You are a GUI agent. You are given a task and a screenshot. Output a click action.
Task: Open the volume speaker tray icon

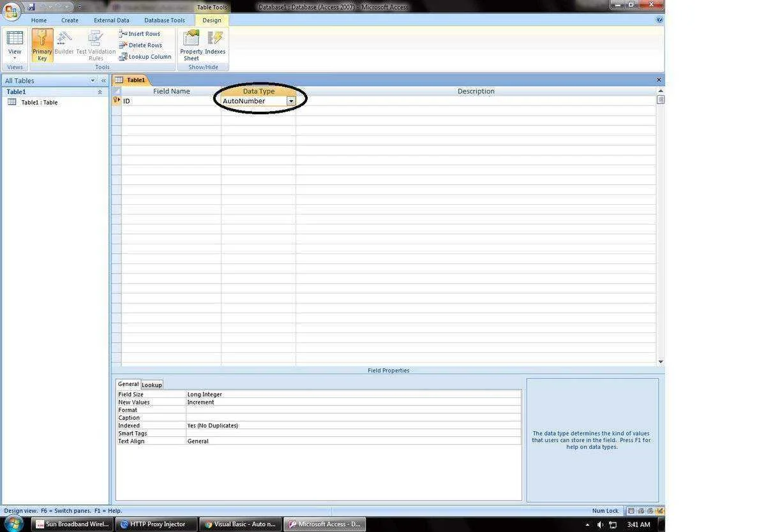(x=600, y=524)
